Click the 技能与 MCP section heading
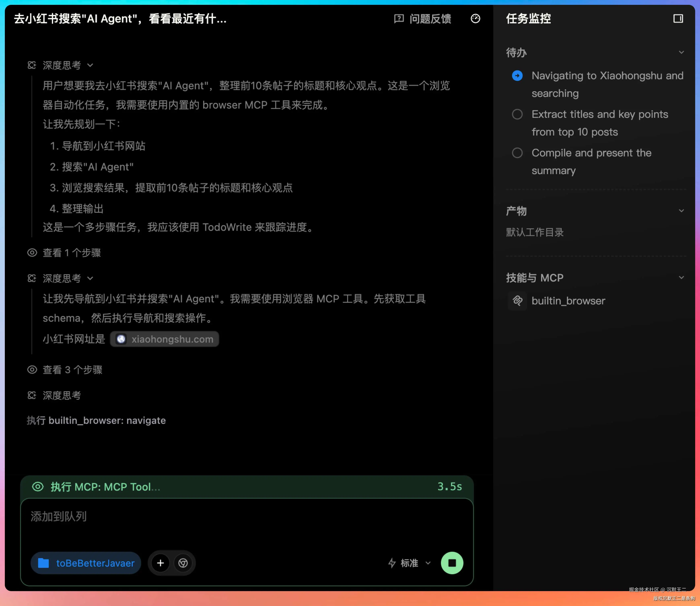The image size is (700, 606). click(535, 278)
